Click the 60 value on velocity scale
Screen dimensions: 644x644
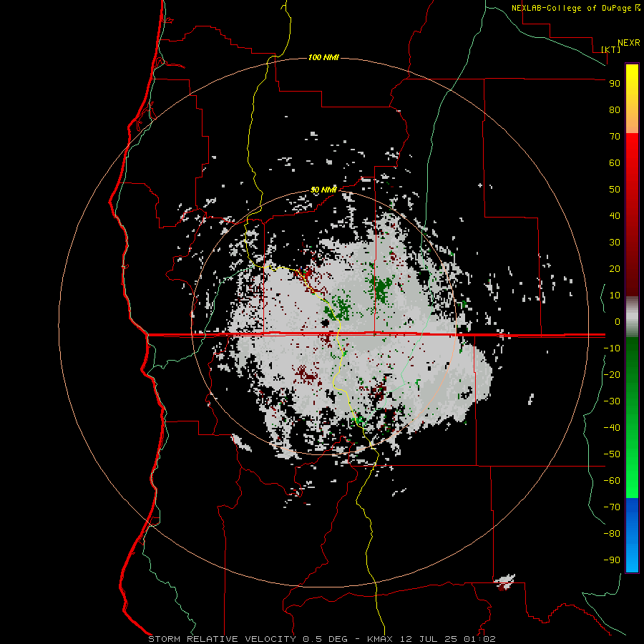point(615,163)
